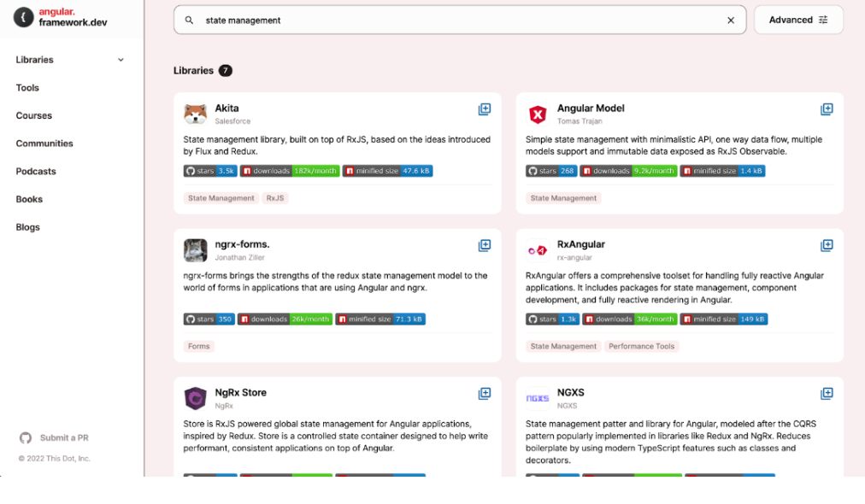Click the ngrx-forms cat avatar

195,250
